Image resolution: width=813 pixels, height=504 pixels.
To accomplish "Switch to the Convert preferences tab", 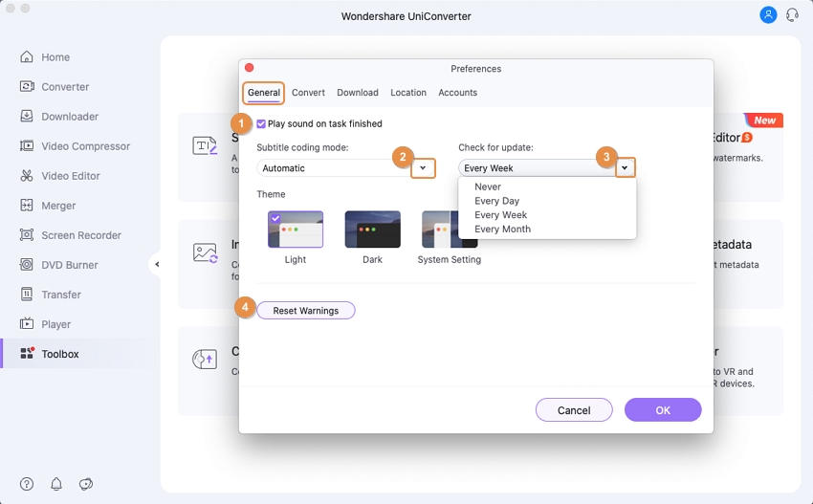I will coord(308,93).
